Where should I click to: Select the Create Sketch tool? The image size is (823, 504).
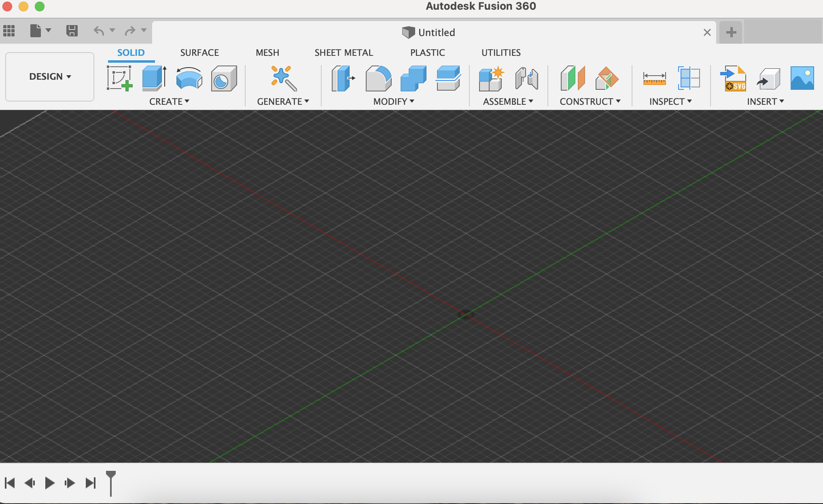(120, 78)
